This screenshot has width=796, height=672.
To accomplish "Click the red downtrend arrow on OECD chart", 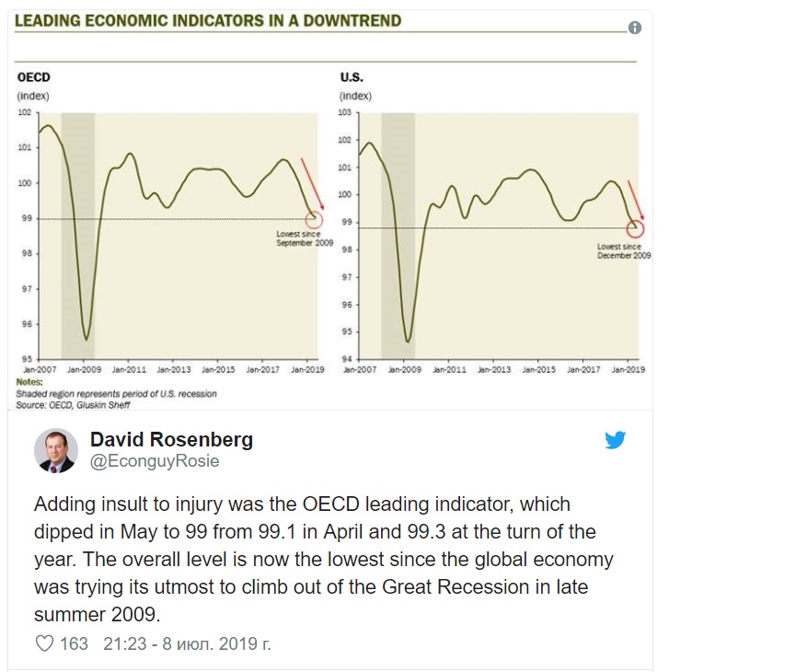I will [312, 183].
